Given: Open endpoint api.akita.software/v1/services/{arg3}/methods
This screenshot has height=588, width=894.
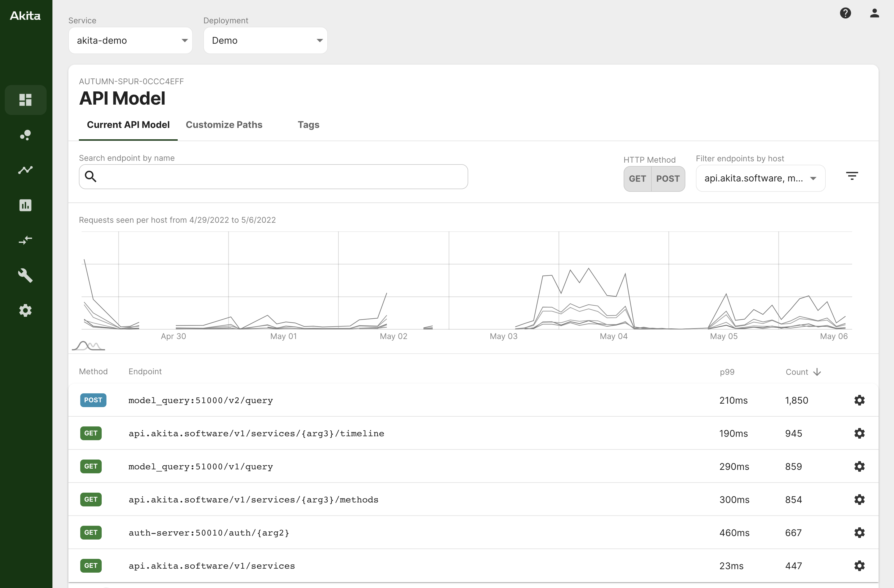Looking at the screenshot, I should pos(253,500).
